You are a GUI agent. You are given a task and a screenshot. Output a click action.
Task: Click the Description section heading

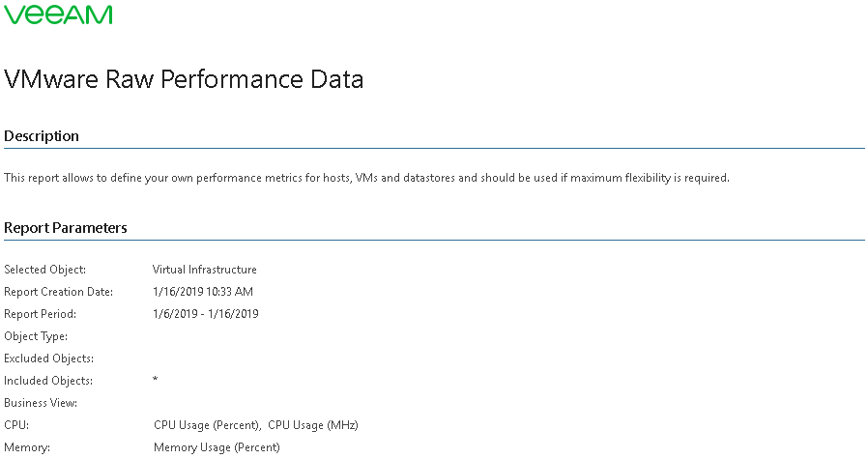(x=42, y=136)
